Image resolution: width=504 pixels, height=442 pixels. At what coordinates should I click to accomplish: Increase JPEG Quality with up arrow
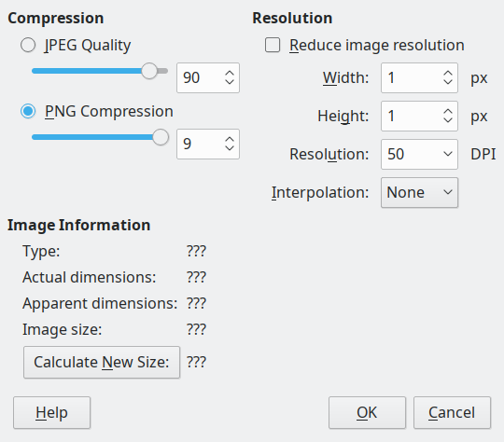tap(230, 74)
